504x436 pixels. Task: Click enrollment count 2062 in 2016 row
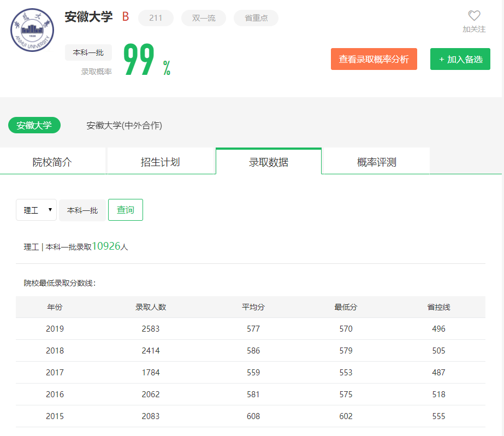pyautogui.click(x=151, y=394)
